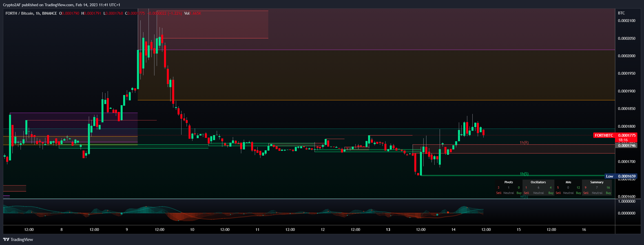Click the day 8 time axis label
The image size is (644, 245).
tap(61, 229)
